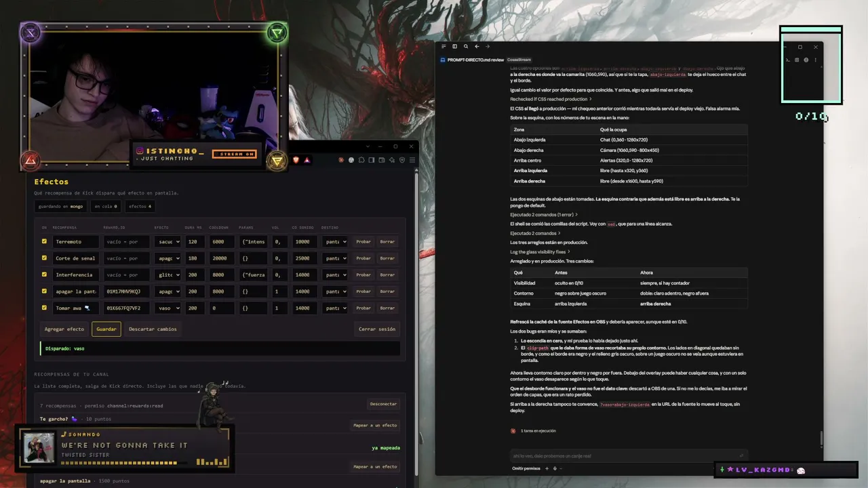Viewport: 868px width, 488px height.
Task: Toggle the apagar la pantalla effect checkbox
Action: (x=44, y=291)
